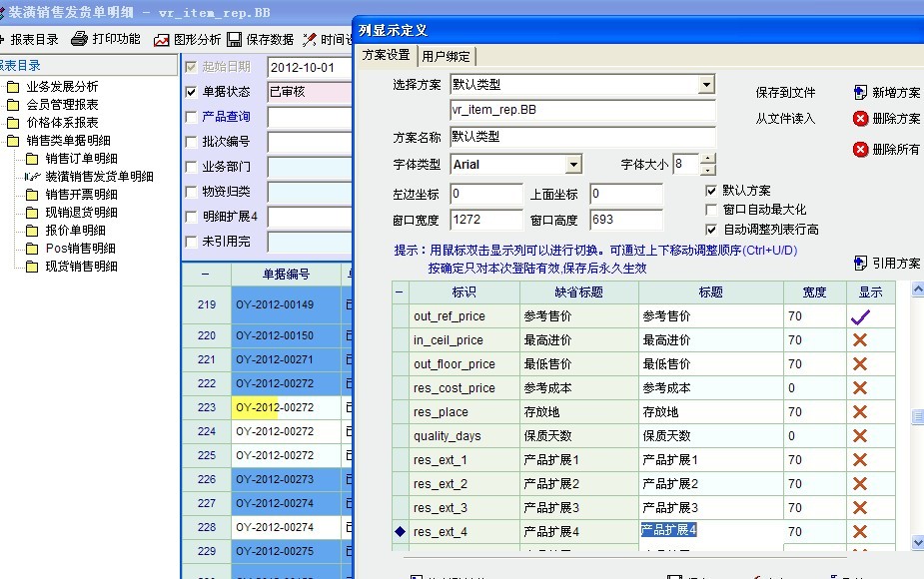Toggle 自动调整列表行高 checkbox
924x579 pixels.
pyautogui.click(x=711, y=230)
